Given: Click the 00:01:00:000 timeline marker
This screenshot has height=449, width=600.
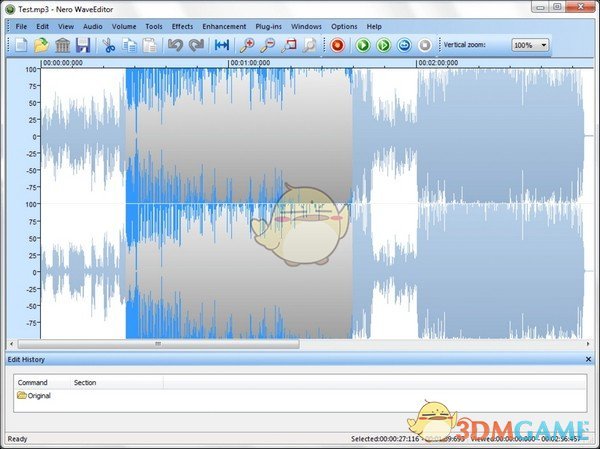Looking at the screenshot, I should [x=250, y=63].
